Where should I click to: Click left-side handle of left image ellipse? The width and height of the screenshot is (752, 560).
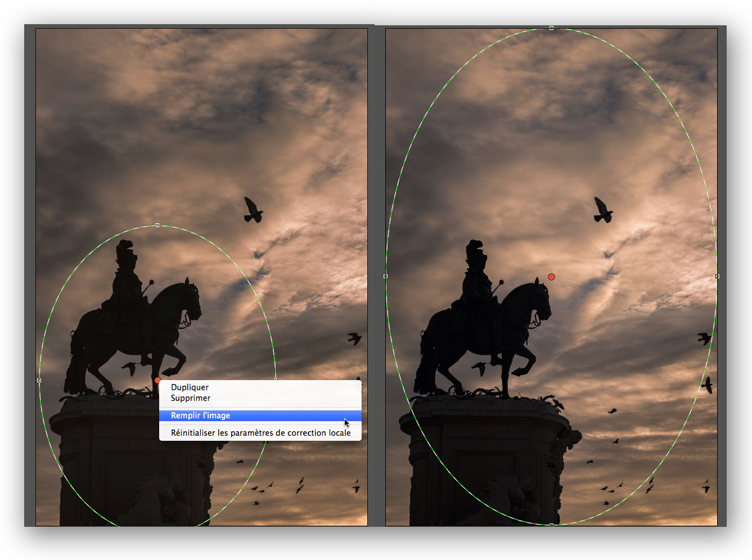coord(39,381)
